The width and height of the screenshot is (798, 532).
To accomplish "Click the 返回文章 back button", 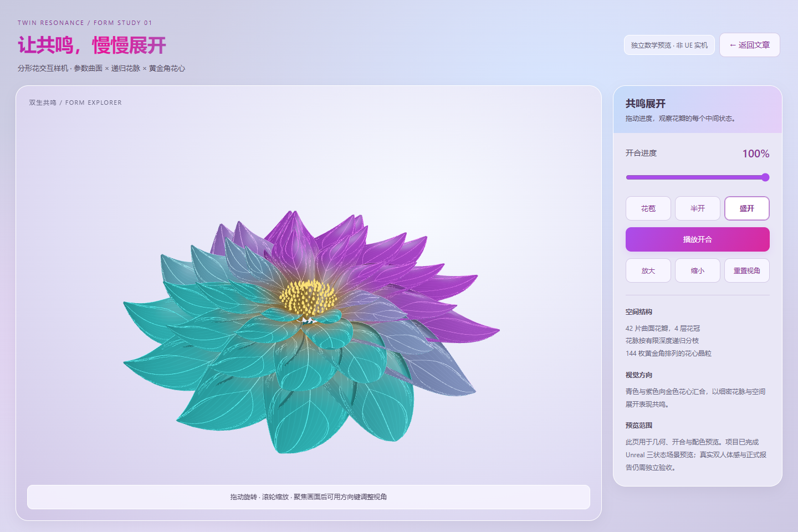I will [749, 45].
